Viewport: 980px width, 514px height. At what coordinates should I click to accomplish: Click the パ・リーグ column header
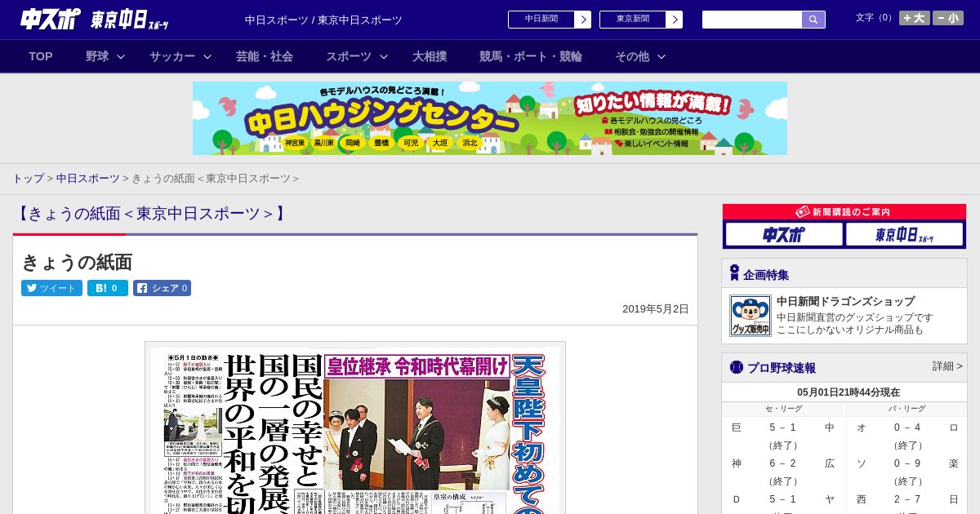pos(907,409)
